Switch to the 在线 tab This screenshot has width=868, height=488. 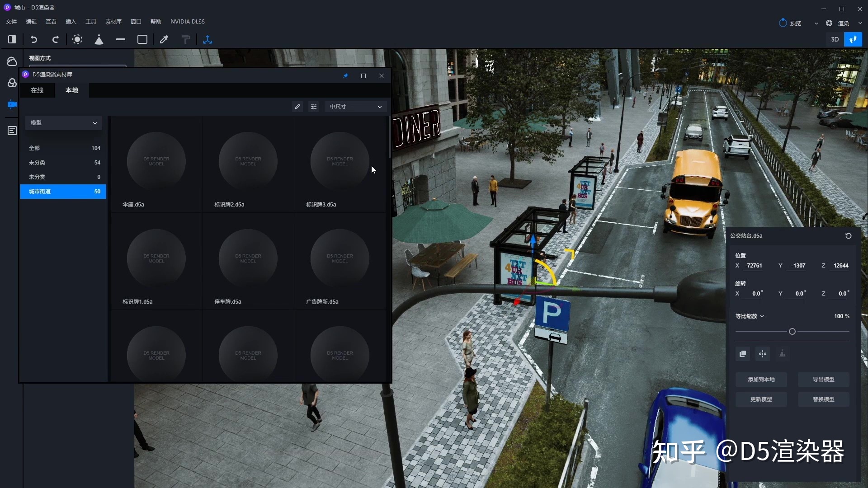tap(37, 90)
